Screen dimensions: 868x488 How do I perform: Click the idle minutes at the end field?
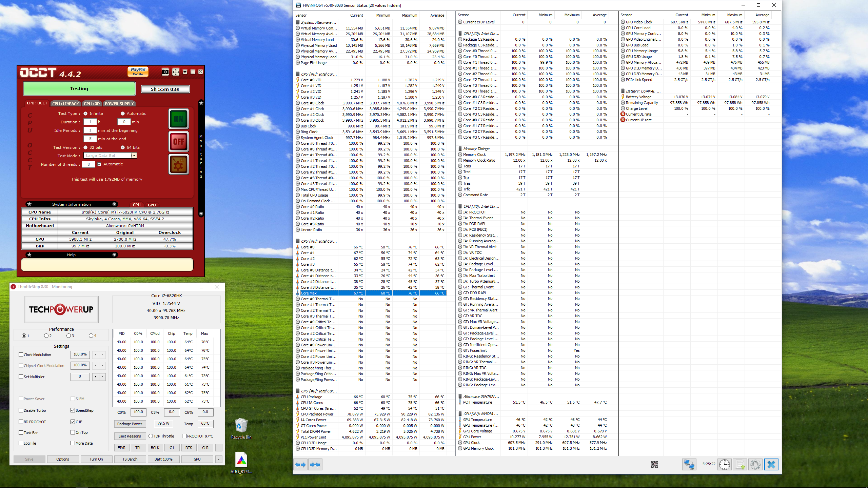[x=90, y=139]
